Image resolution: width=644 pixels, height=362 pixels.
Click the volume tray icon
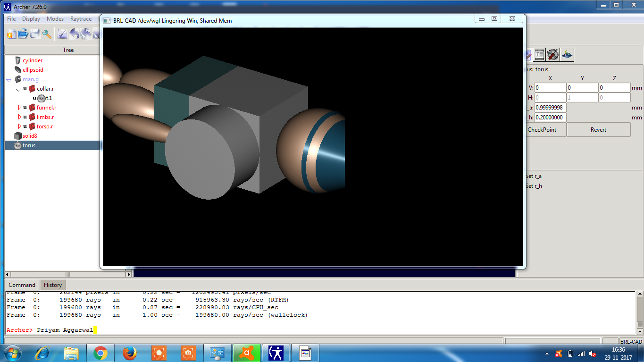point(593,354)
